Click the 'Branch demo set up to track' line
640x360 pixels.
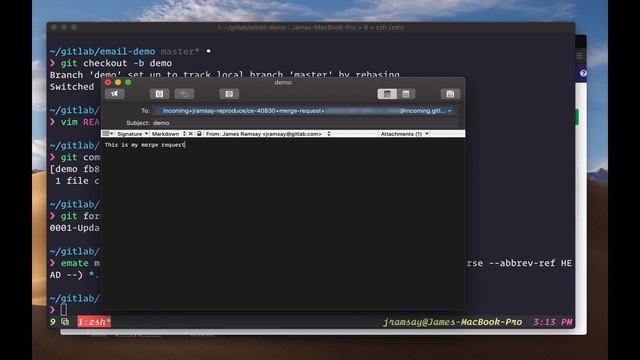point(224,75)
